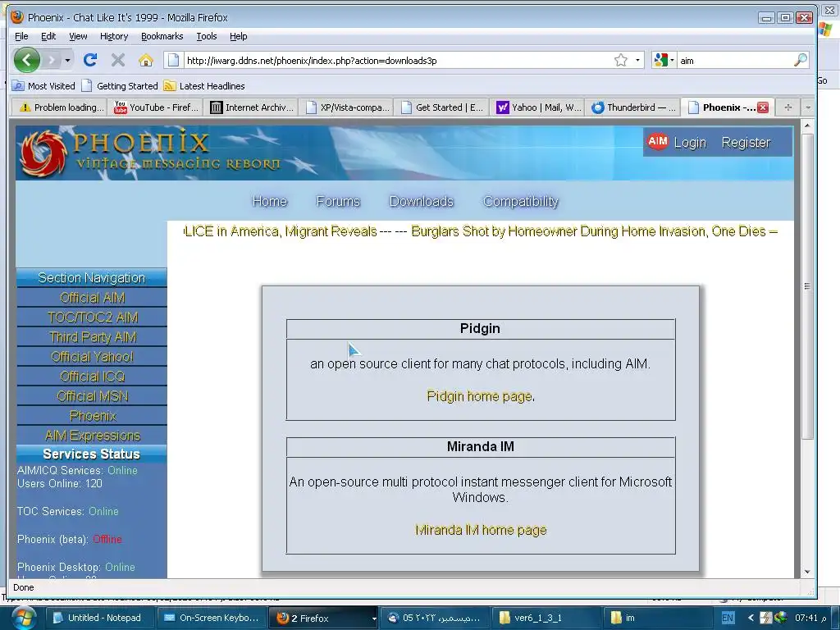
Task: Open the Help menu
Action: tap(239, 36)
